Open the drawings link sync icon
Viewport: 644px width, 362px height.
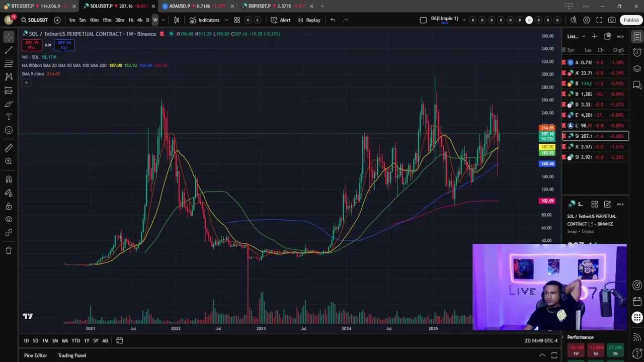[9, 233]
